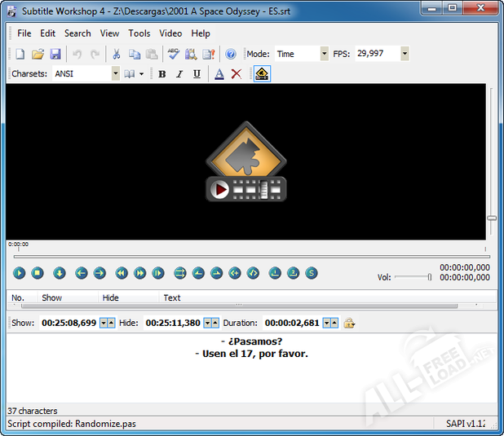Viewport: 504px width, 436px height.
Task: Run spell check from the toolbar
Action: (x=174, y=54)
